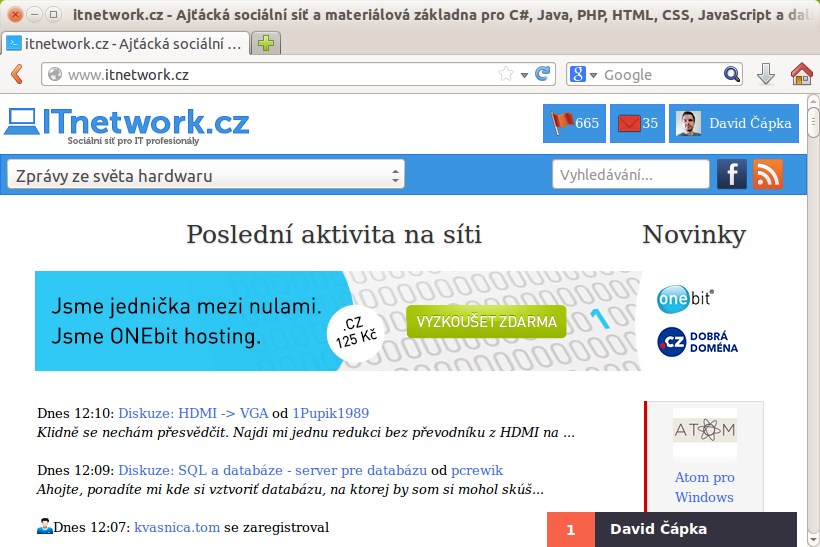
Task: Click the browser back arrow button
Action: tap(17, 74)
